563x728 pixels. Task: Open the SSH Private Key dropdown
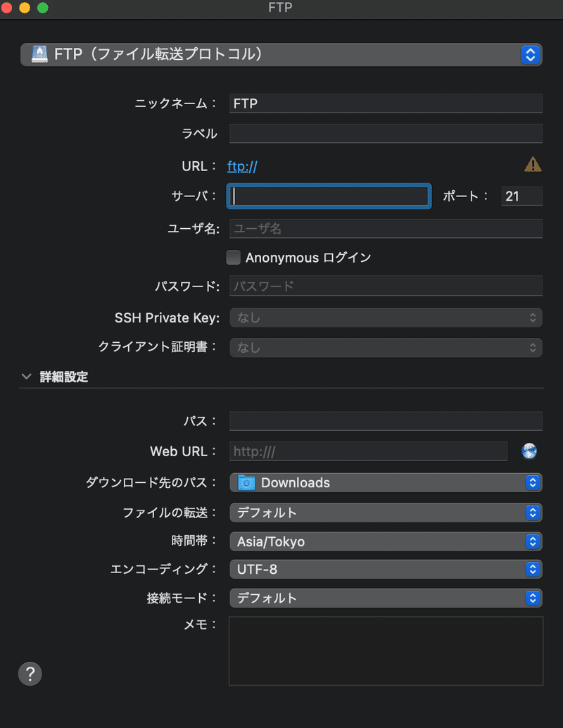click(386, 318)
